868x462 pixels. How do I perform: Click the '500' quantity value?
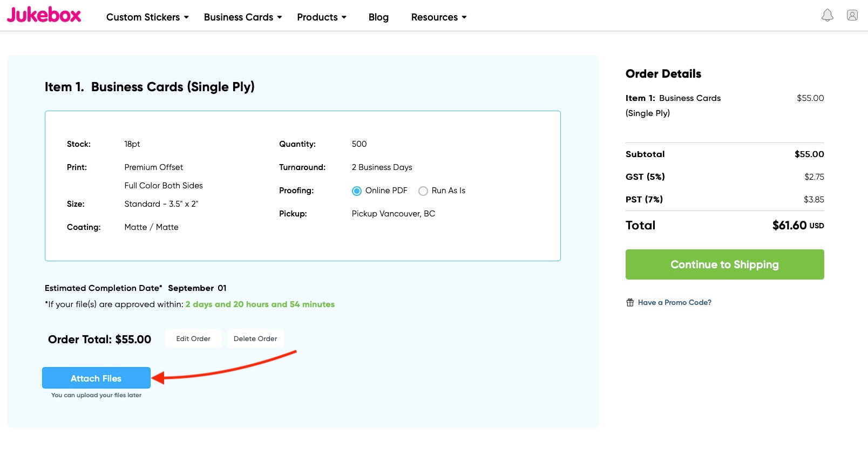(x=359, y=144)
